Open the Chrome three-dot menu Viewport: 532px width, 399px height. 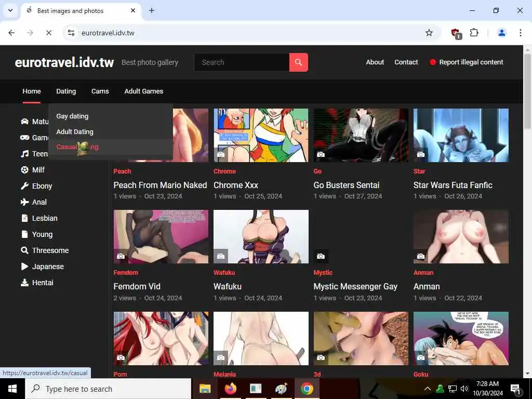[x=520, y=33]
